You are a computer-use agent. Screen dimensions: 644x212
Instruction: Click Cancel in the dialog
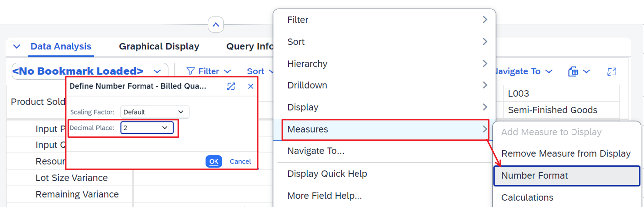[x=240, y=161]
